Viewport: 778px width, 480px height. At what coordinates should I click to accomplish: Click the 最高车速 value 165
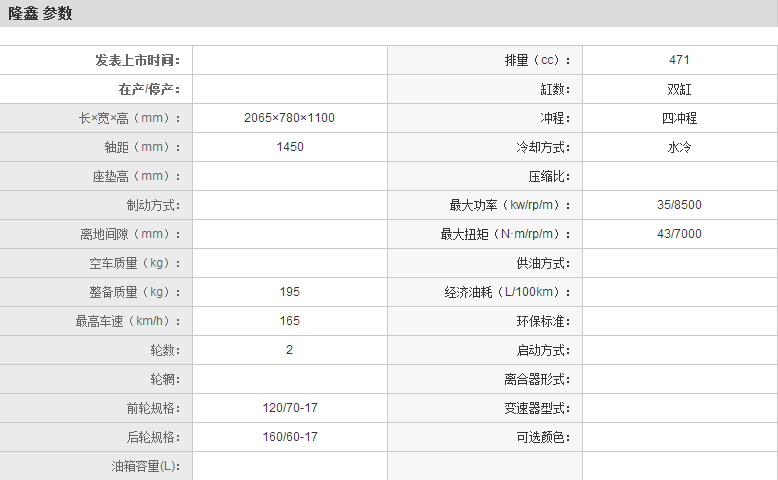pyautogui.click(x=289, y=321)
